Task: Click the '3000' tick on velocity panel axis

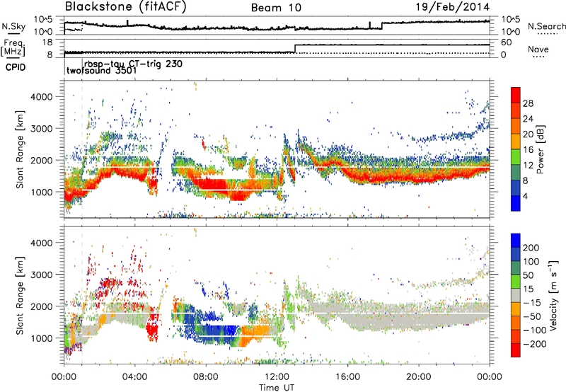Action: (42, 275)
